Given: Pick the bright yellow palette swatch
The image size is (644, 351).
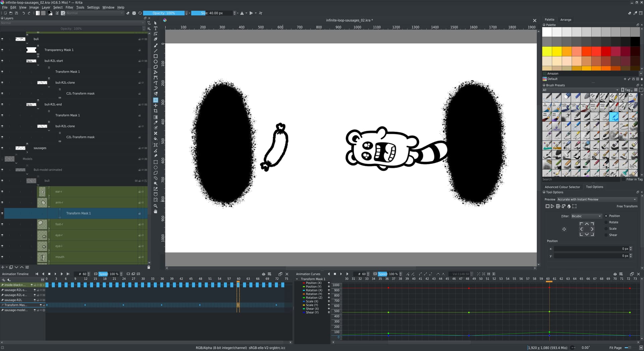Looking at the screenshot, I should 547,51.
